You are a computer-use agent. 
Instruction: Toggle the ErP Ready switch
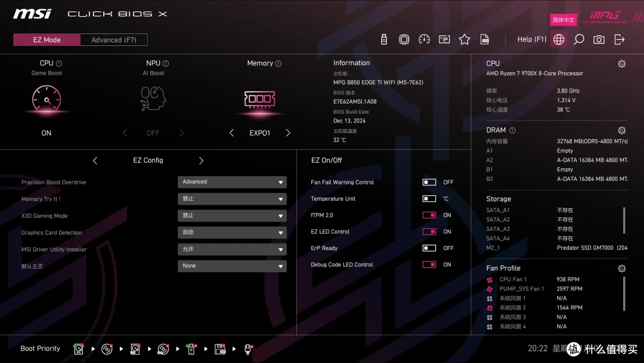point(429,248)
